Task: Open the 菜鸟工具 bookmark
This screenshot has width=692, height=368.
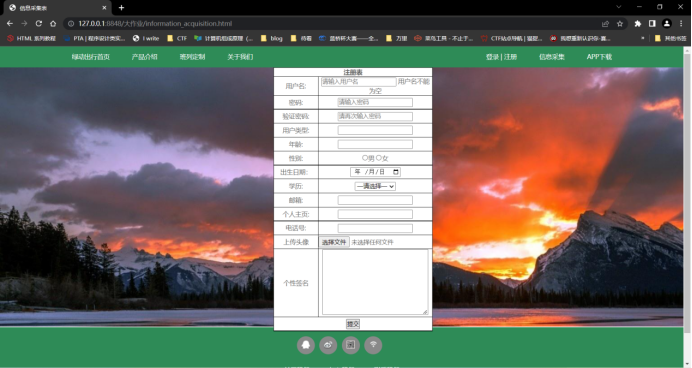Action: [443, 38]
